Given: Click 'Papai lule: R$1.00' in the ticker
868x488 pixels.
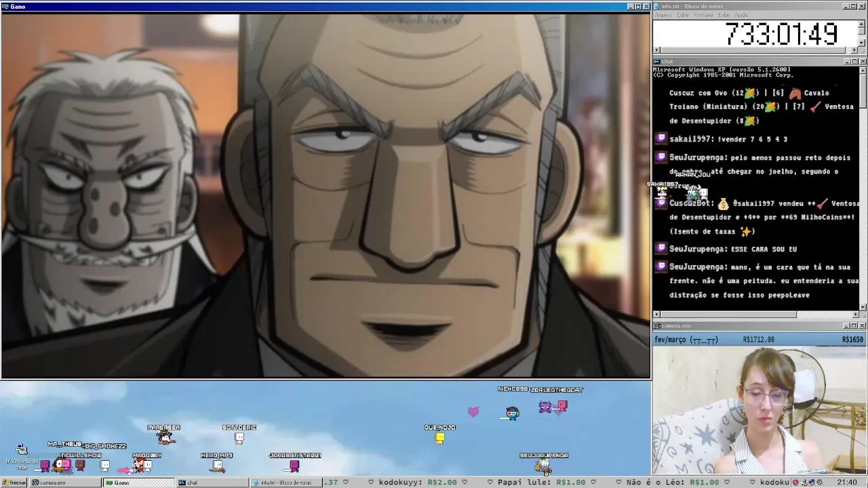Looking at the screenshot, I should [x=542, y=483].
